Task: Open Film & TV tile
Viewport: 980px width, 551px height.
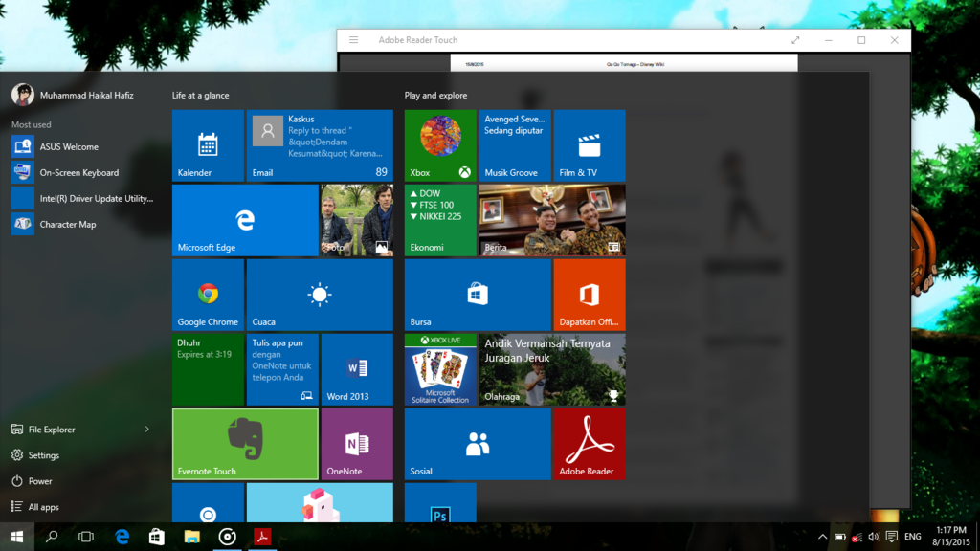Action: tap(590, 145)
